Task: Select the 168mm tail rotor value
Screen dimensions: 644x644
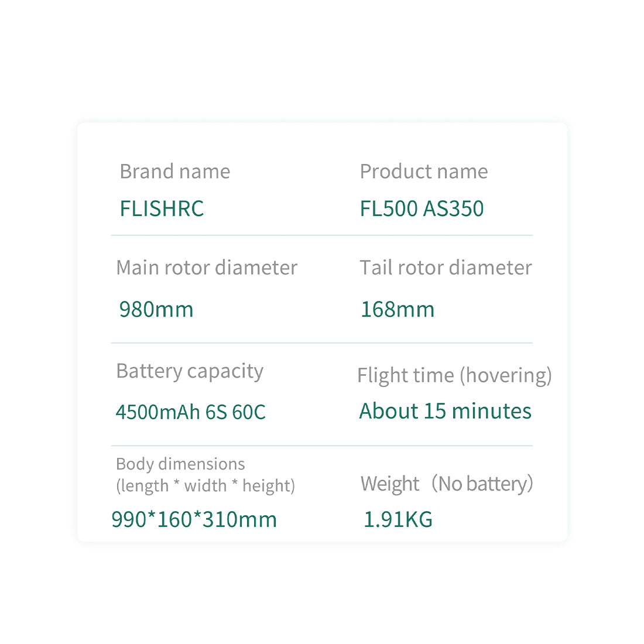Action: pos(398,309)
